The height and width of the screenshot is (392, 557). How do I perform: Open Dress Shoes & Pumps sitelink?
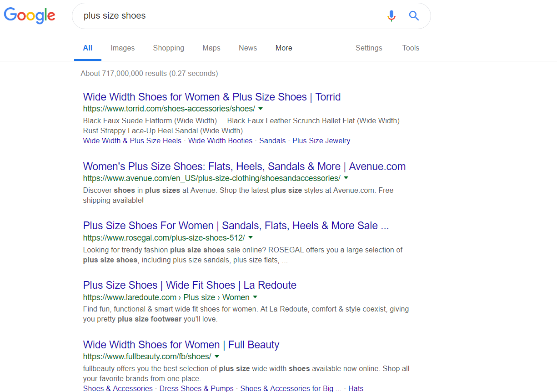(x=196, y=388)
